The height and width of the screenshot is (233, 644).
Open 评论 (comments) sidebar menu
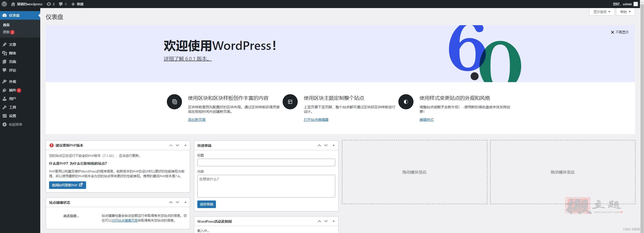pos(20,70)
